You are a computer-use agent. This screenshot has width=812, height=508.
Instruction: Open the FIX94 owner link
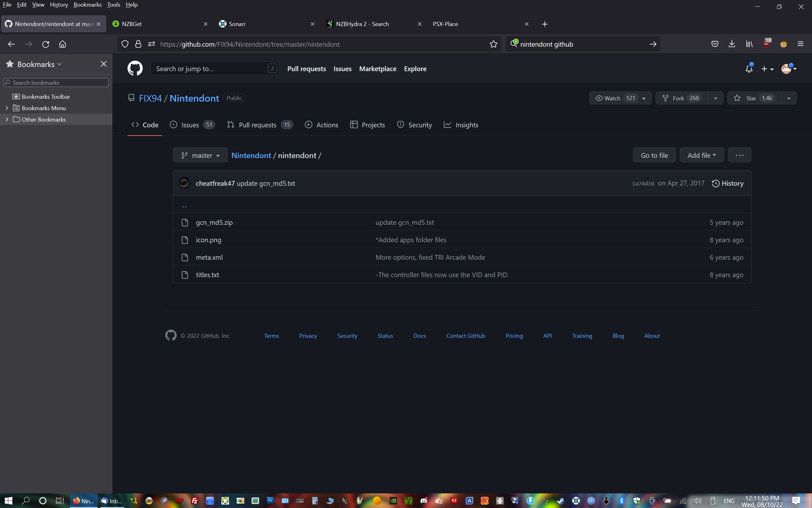(x=150, y=98)
